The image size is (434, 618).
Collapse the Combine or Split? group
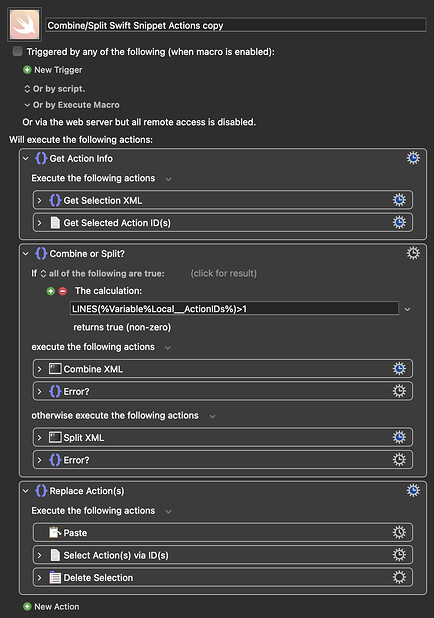26,254
